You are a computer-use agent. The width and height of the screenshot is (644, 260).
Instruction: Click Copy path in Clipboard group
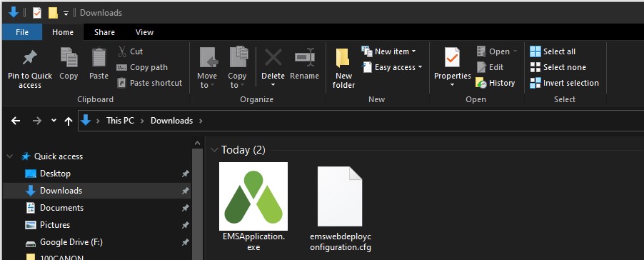click(142, 67)
